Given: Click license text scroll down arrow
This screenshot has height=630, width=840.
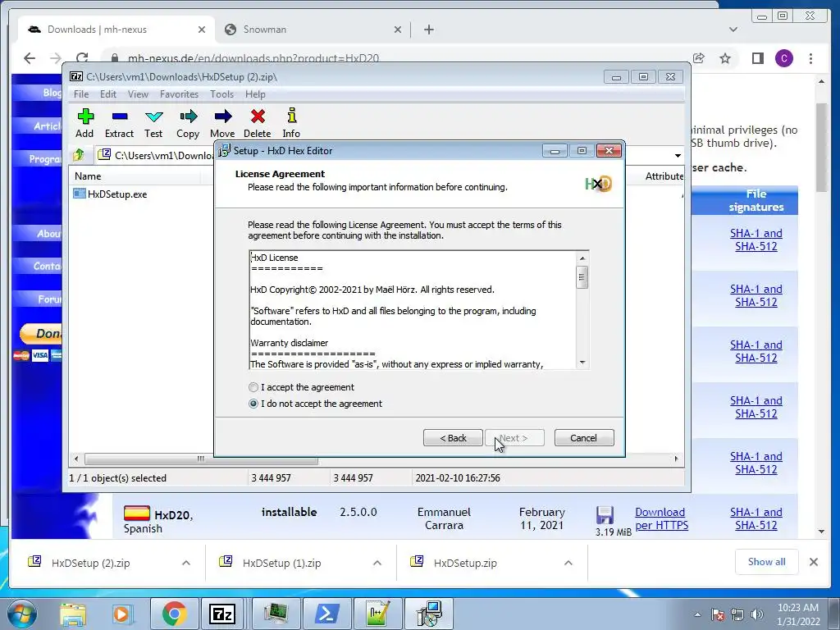Looking at the screenshot, I should click(x=582, y=363).
